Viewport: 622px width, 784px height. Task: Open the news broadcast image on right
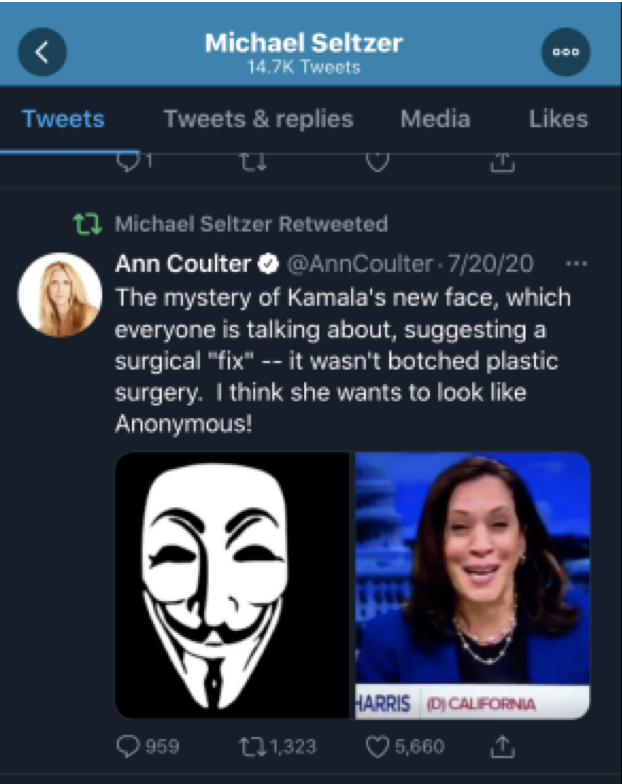point(473,585)
